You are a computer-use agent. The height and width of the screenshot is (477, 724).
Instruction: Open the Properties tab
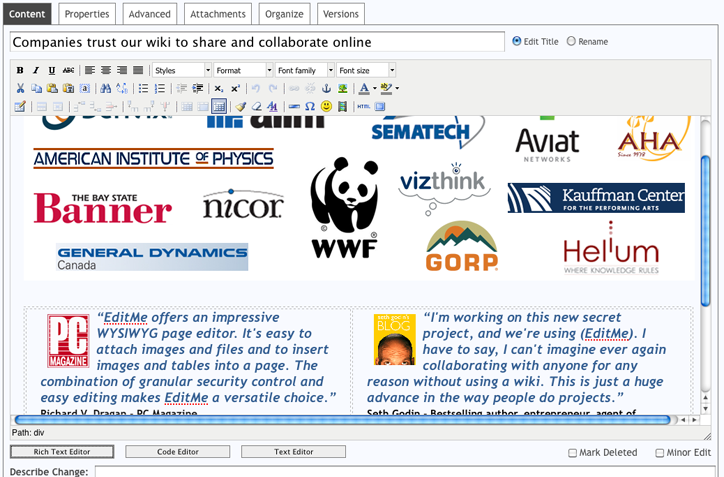pyautogui.click(x=87, y=14)
